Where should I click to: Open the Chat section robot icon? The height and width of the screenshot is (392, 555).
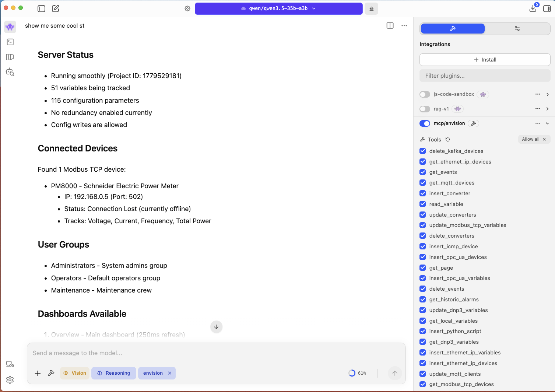click(x=10, y=27)
